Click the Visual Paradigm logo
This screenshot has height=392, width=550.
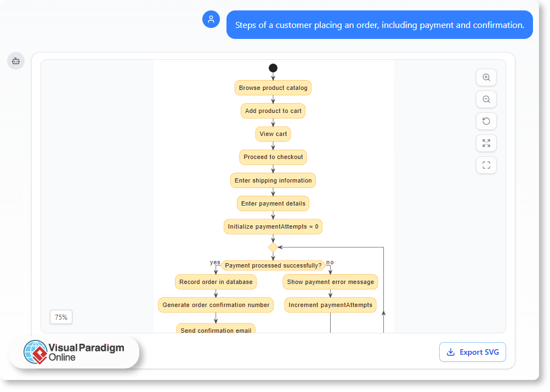click(x=36, y=352)
